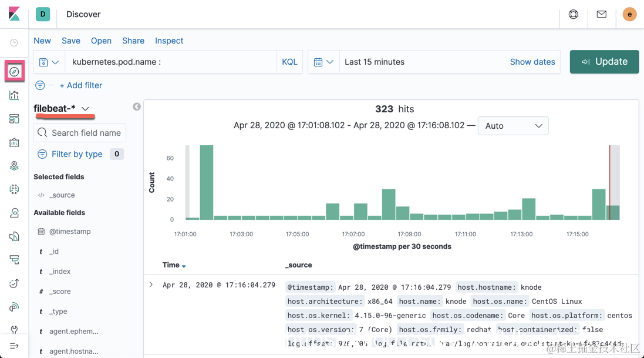Click the space selector D avatar
This screenshot has height=358, width=644.
(x=43, y=14)
